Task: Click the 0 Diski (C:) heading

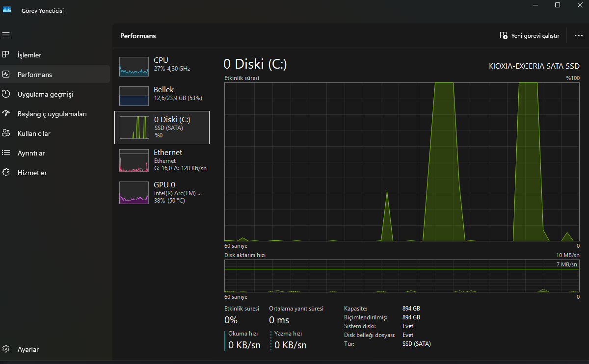Action: [x=255, y=64]
